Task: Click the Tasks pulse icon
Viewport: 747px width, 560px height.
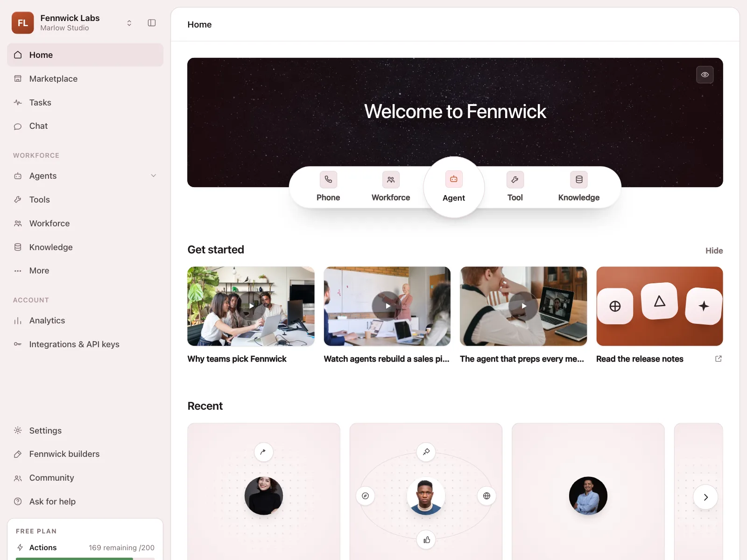Action: [x=18, y=103]
